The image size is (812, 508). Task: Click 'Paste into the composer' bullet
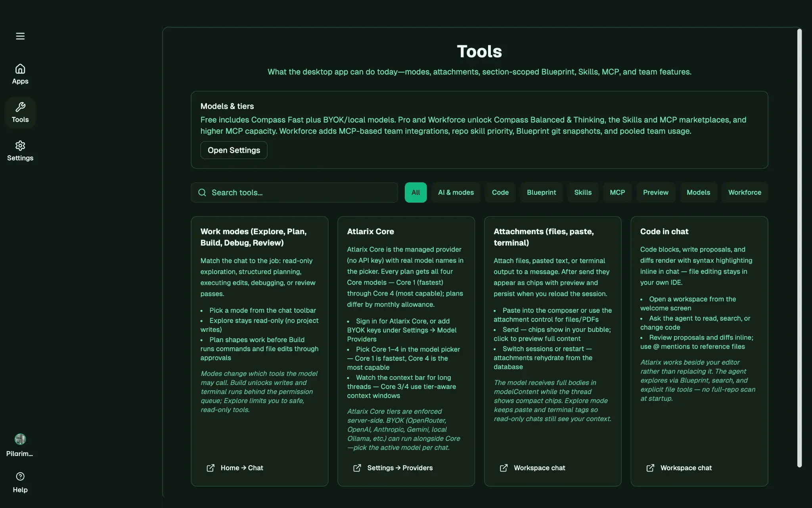pos(553,315)
